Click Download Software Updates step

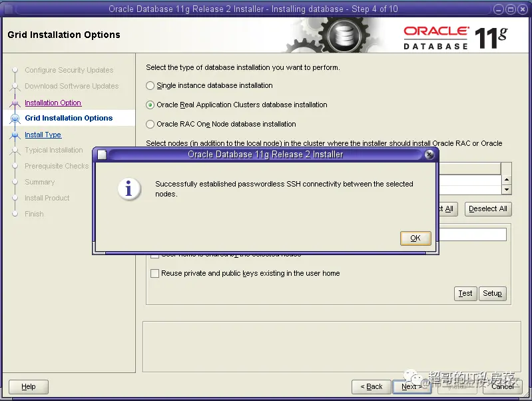[x=72, y=86]
